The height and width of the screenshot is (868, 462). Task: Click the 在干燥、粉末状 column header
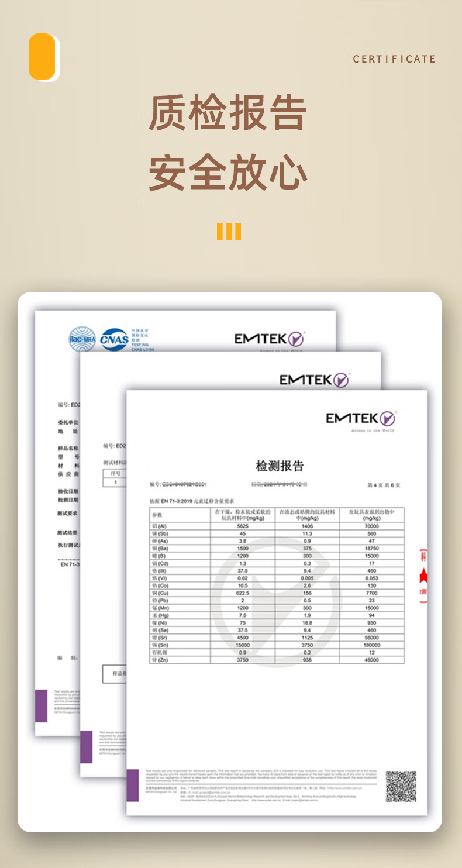click(x=243, y=515)
